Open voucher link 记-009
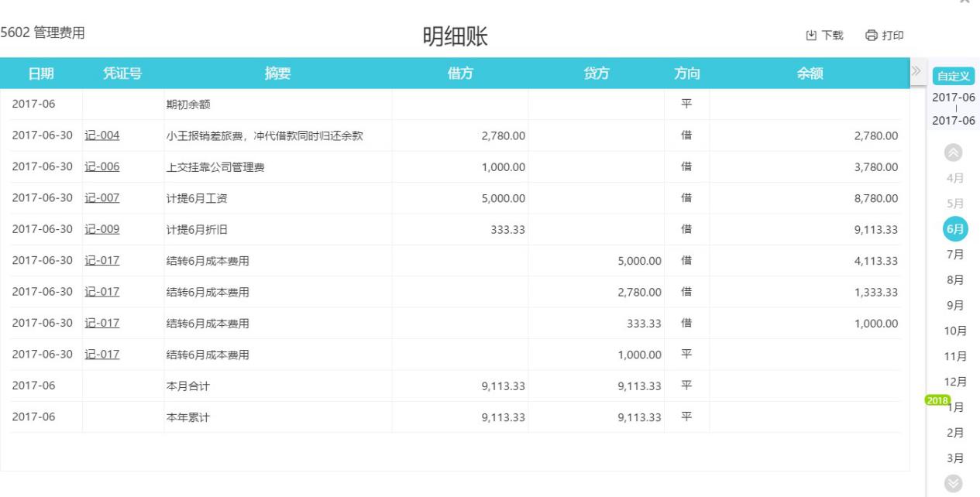The width and height of the screenshot is (980, 497). [101, 230]
